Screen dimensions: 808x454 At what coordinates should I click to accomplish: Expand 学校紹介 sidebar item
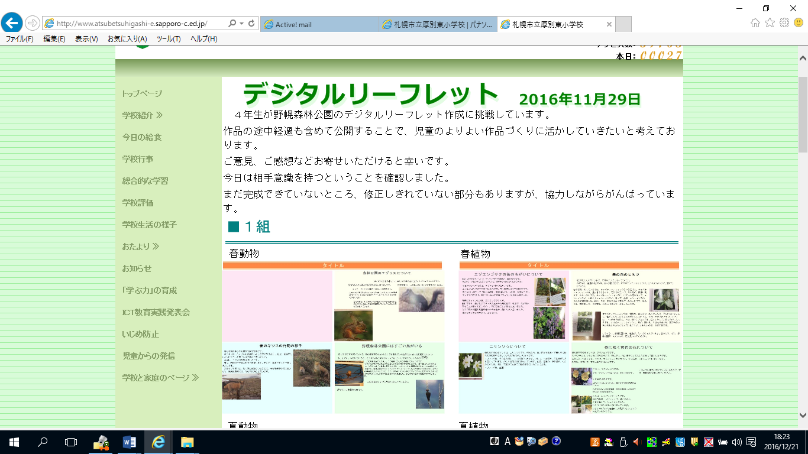(142, 115)
